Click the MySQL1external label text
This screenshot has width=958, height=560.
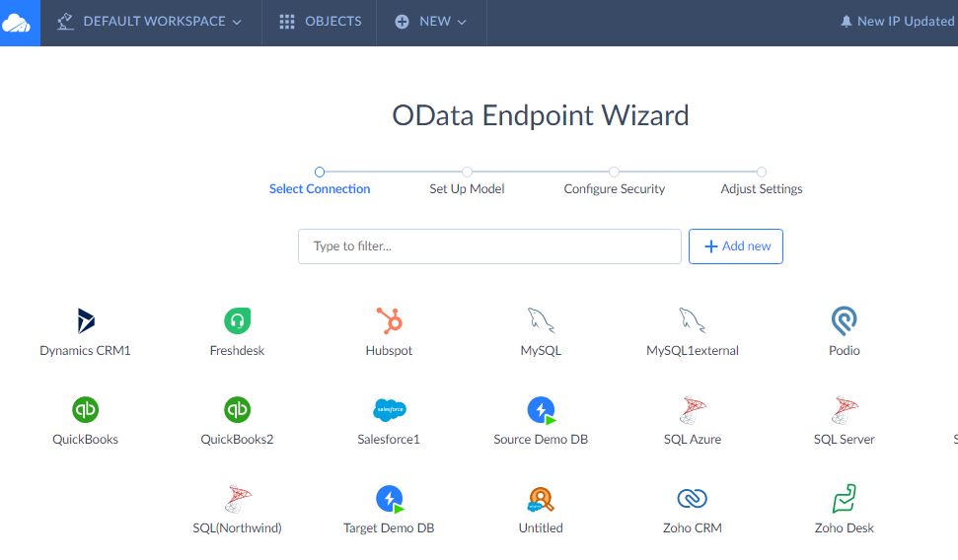pyautogui.click(x=693, y=351)
